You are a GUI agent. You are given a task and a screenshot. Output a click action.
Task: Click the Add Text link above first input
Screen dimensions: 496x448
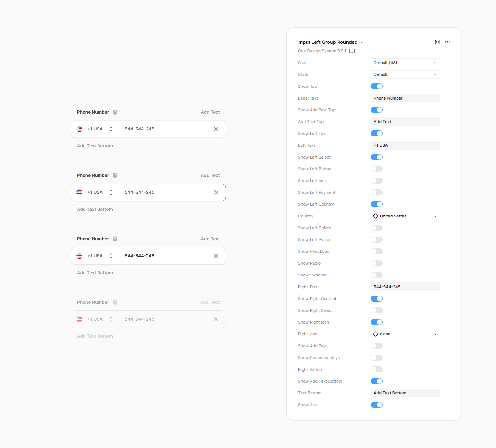pyautogui.click(x=210, y=112)
